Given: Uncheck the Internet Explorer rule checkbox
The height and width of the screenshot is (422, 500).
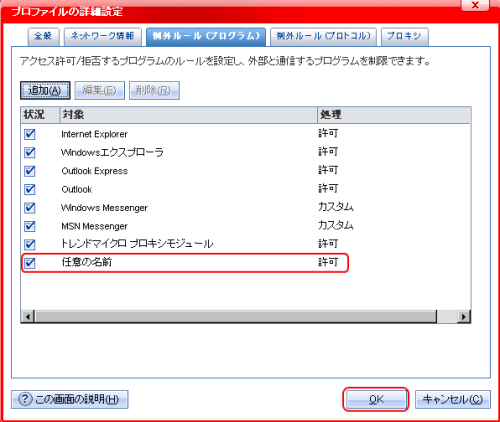Looking at the screenshot, I should tap(30, 134).
